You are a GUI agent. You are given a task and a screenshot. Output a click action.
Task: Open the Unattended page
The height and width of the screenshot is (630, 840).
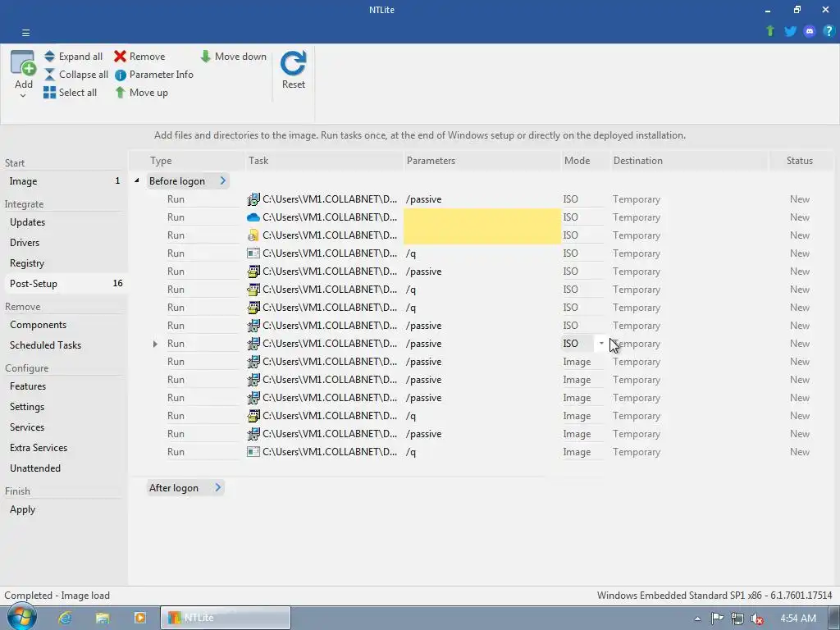click(x=64, y=468)
